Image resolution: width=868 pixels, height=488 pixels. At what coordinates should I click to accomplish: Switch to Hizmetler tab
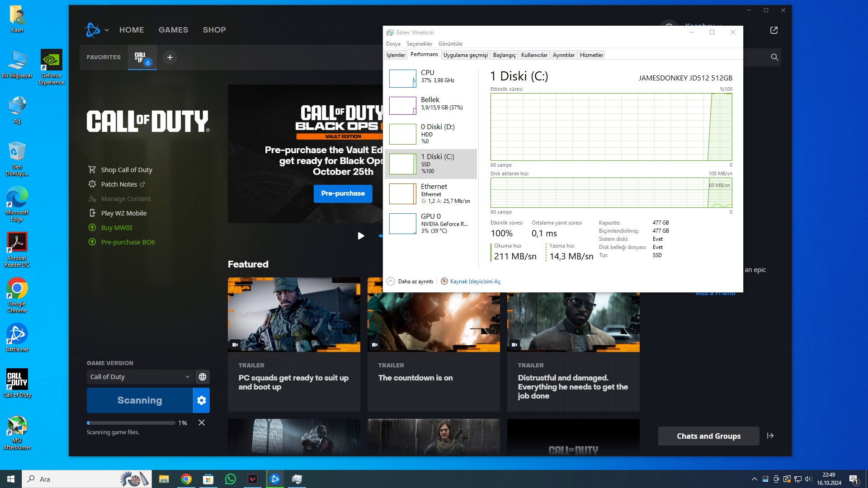click(591, 55)
